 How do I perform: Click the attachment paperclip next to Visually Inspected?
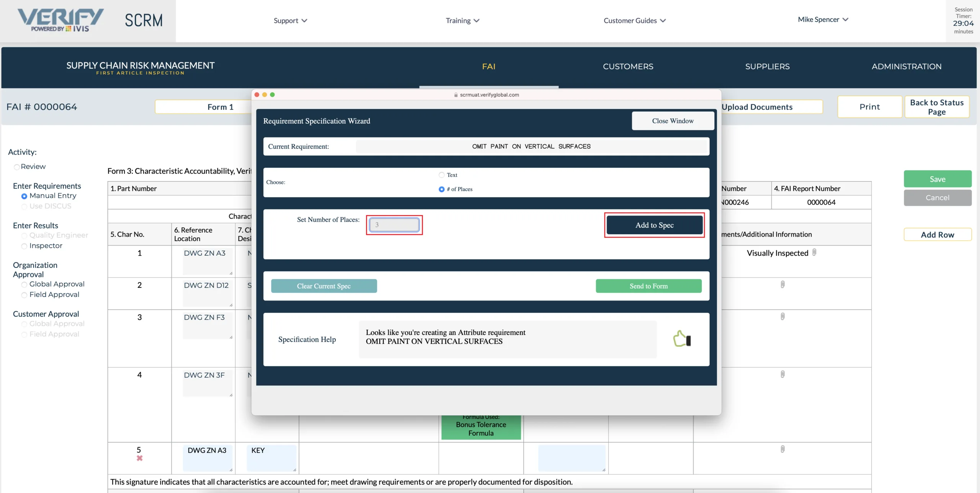814,253
